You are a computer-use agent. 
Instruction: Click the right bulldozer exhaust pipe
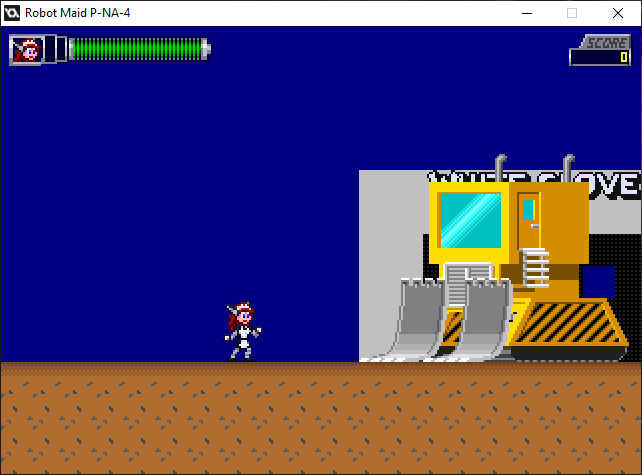(568, 168)
